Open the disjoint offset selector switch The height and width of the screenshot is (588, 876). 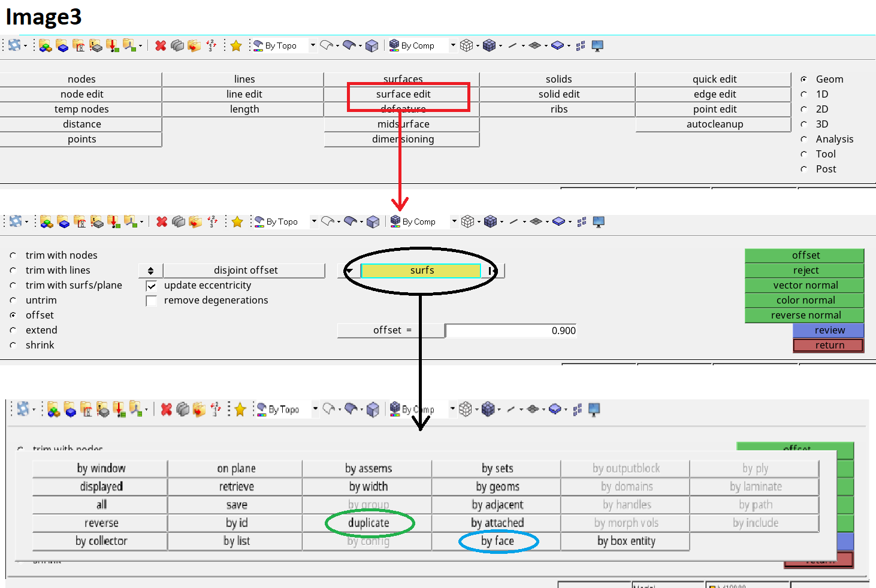point(150,270)
